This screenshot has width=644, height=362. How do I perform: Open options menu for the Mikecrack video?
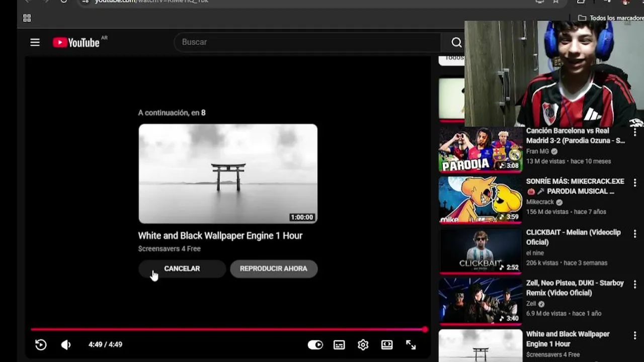coord(635,183)
